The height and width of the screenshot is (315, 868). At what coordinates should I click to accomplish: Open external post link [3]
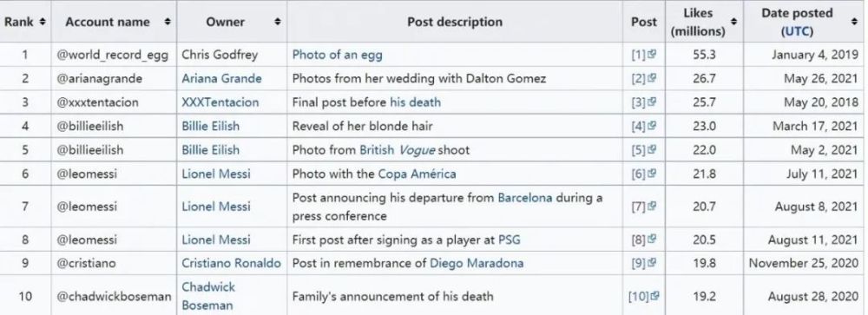tap(644, 102)
